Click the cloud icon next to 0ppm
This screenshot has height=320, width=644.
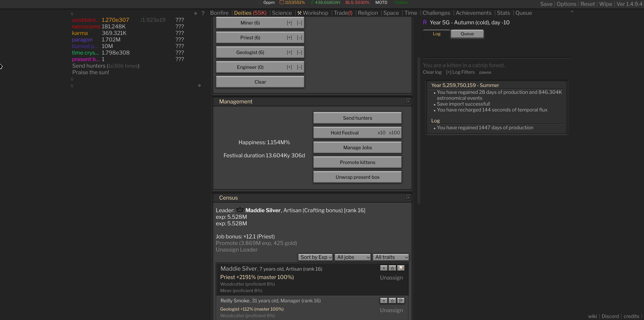[260, 2]
